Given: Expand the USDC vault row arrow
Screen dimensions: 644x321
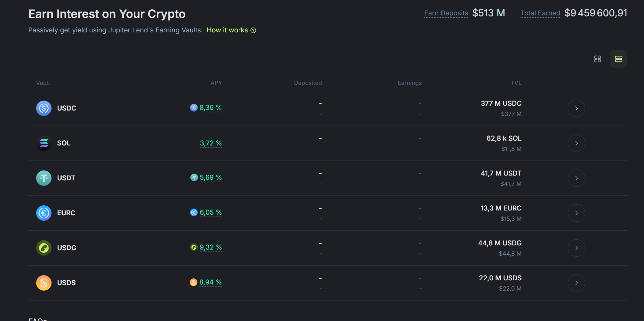Looking at the screenshot, I should click(576, 108).
